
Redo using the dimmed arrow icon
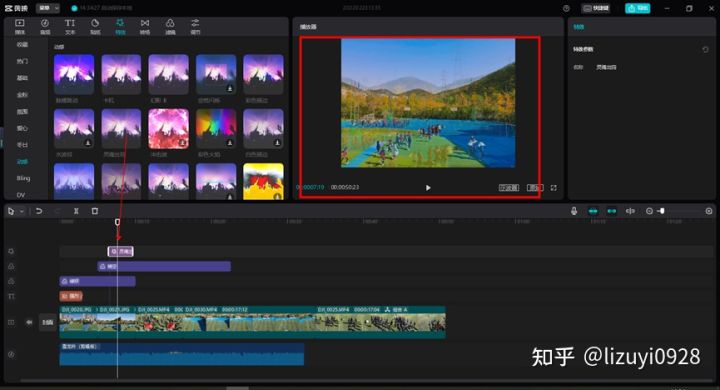57,211
